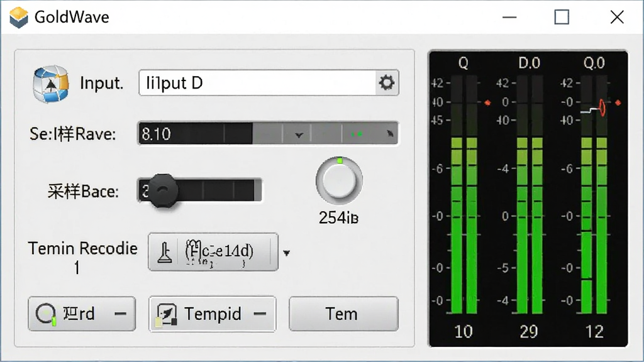This screenshot has width=644, height=362.
Task: Click the Q.0 meter heading label
Action: [594, 63]
